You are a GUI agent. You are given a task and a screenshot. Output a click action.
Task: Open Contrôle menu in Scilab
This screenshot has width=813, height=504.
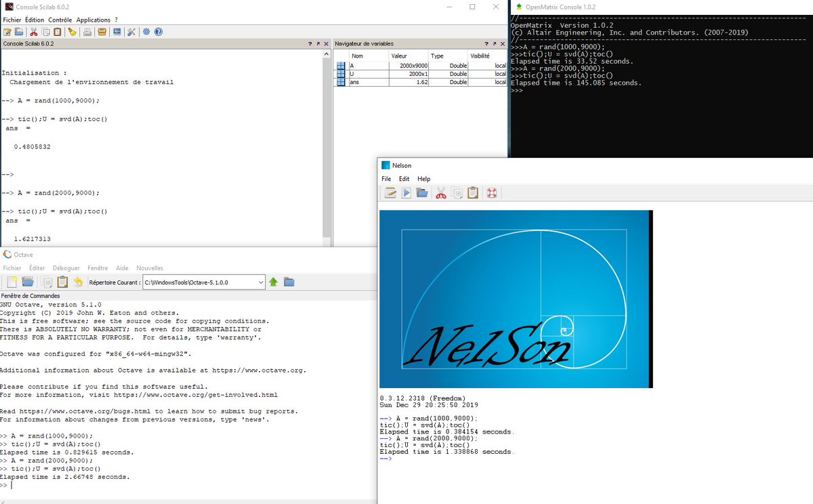coord(60,20)
